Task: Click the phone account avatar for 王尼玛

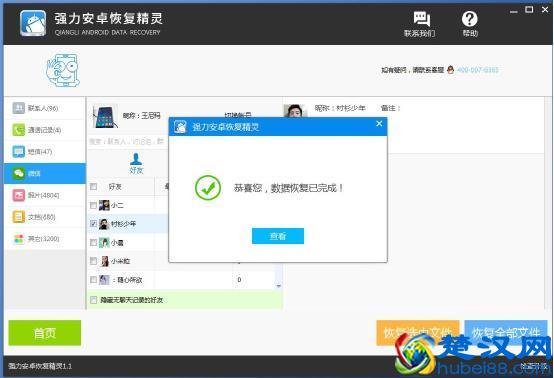Action: click(105, 116)
